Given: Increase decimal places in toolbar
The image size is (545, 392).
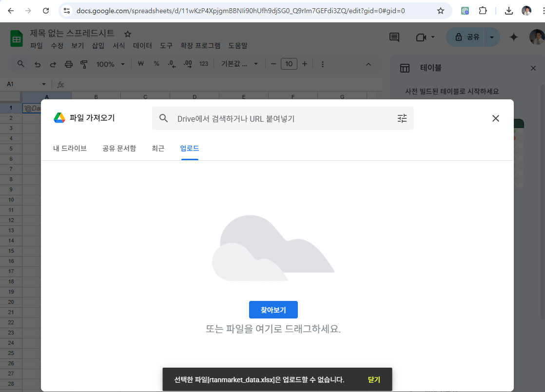Looking at the screenshot, I should pyautogui.click(x=188, y=64).
